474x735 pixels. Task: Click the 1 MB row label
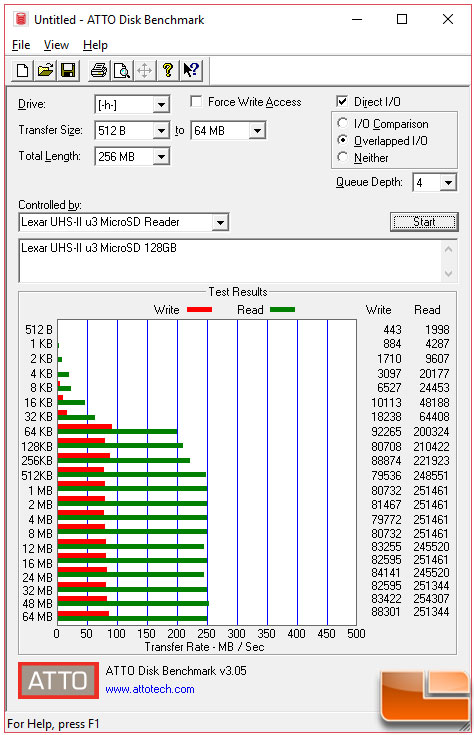(x=40, y=490)
